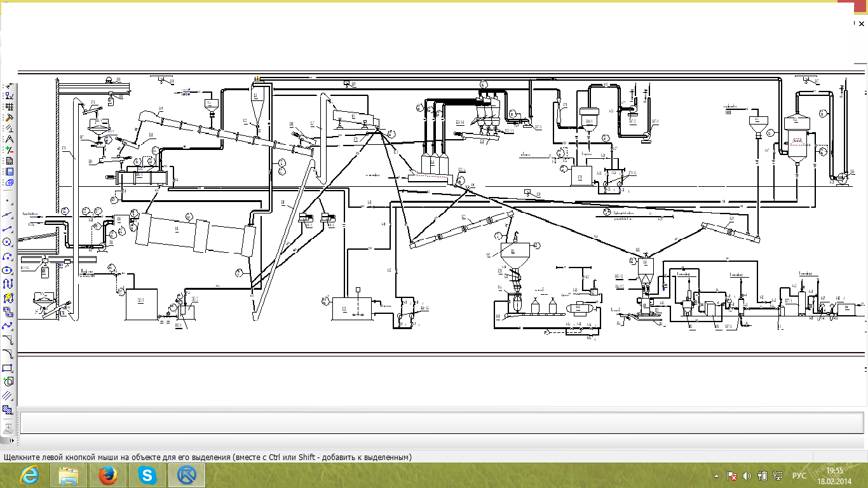
Task: Switch the РУС input language
Action: point(799,476)
